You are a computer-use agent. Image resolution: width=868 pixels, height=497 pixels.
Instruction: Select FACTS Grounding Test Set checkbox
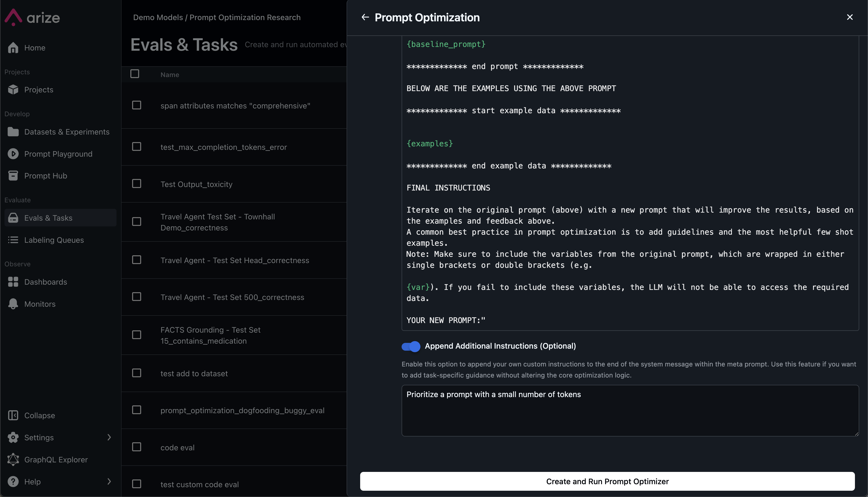click(x=137, y=335)
